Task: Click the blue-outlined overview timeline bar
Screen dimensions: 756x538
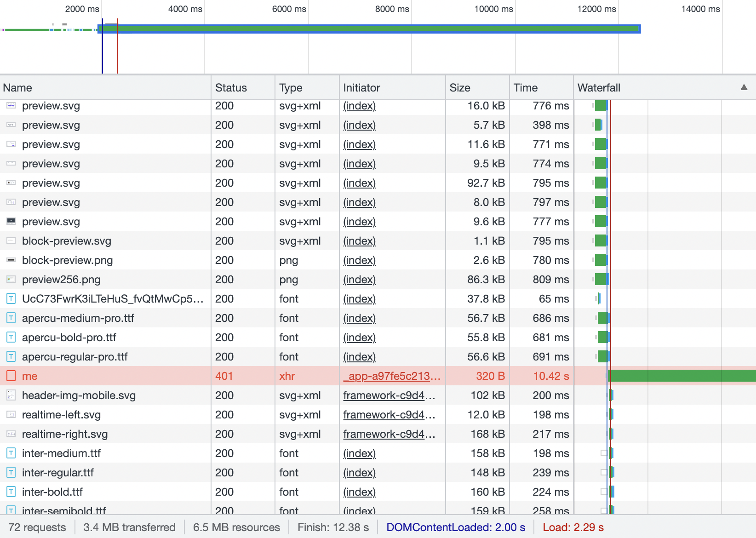Action: [x=369, y=29]
